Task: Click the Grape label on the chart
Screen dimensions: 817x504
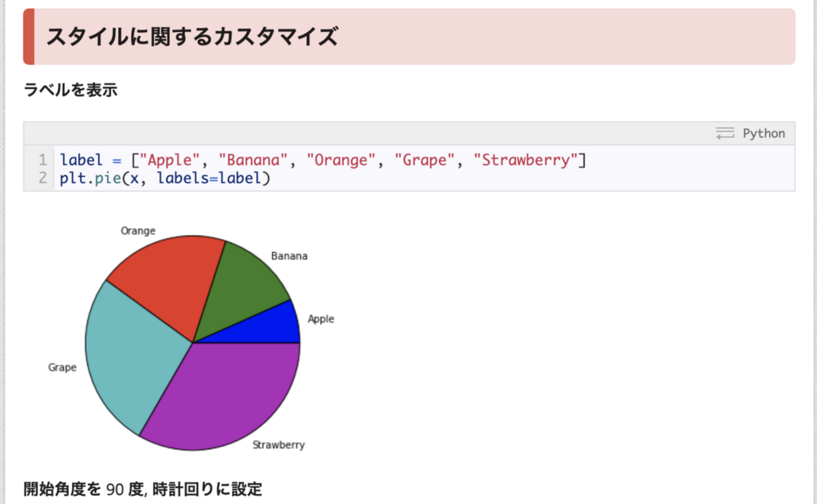Action: (62, 367)
